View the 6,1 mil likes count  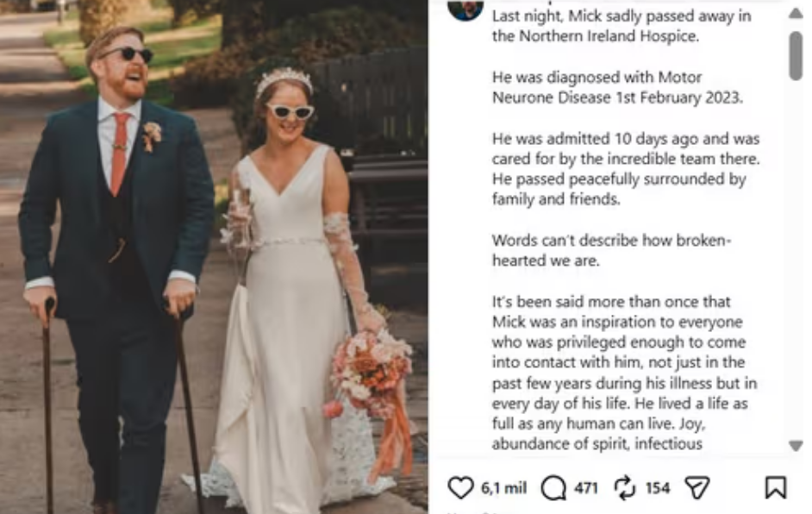pos(503,488)
